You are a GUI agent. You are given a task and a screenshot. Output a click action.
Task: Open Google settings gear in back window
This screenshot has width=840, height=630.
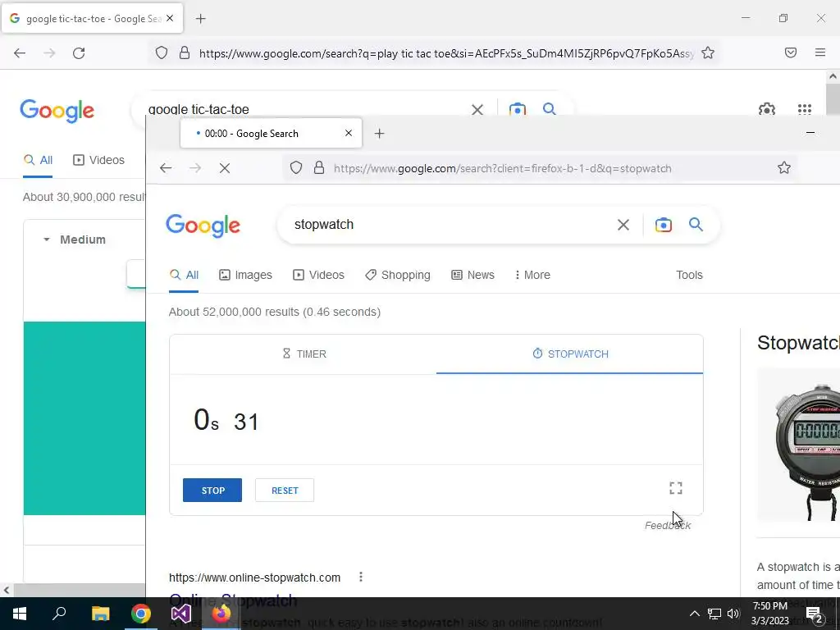click(767, 109)
